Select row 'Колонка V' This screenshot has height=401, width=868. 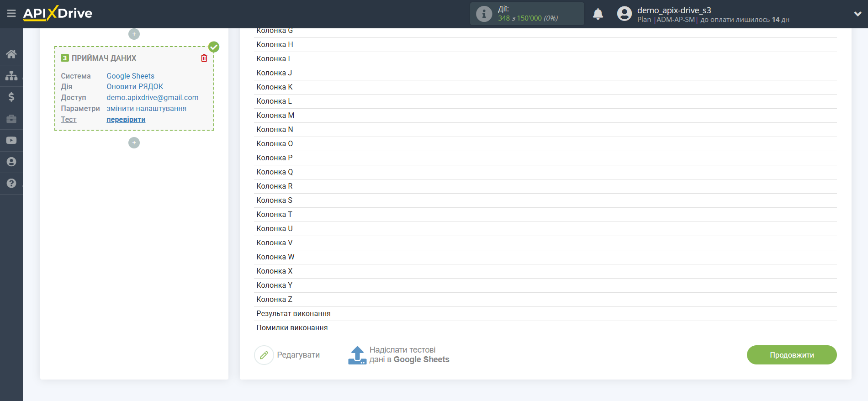pyautogui.click(x=545, y=243)
